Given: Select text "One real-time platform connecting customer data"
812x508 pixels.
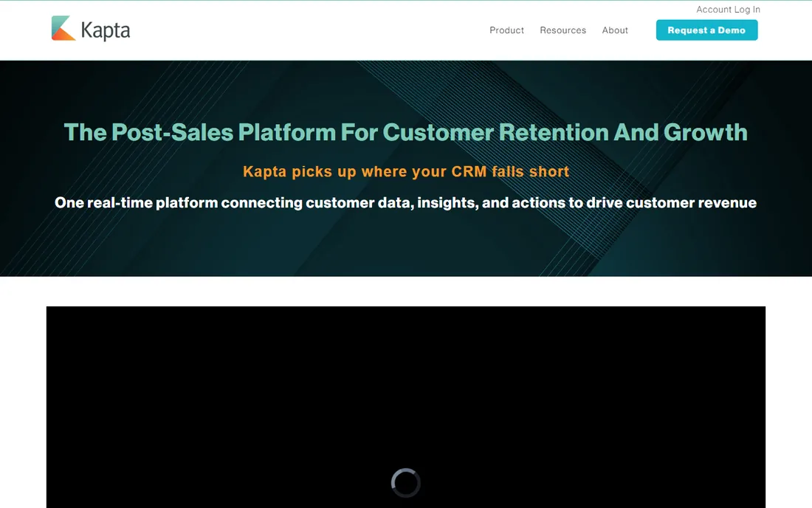Looking at the screenshot, I should point(233,202).
